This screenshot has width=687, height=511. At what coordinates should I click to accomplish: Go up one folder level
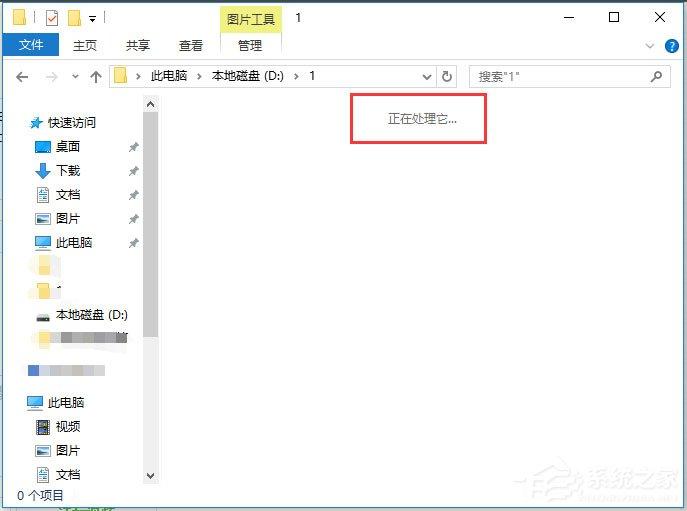96,77
